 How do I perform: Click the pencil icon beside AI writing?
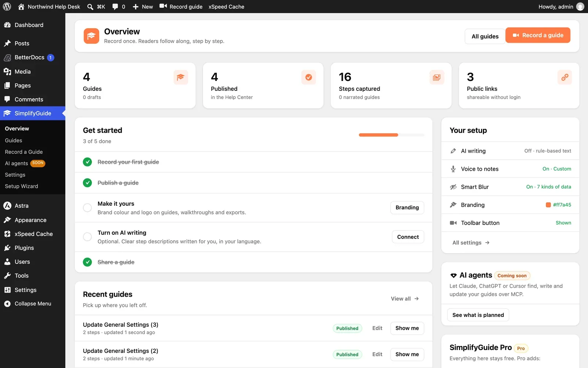pos(453,151)
